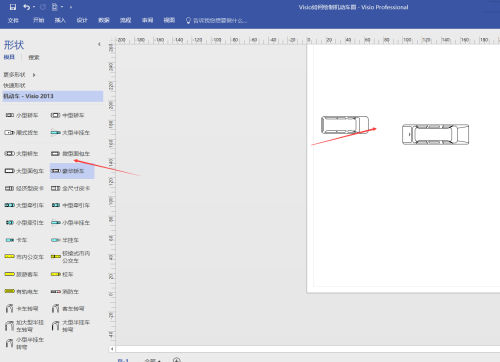Select the 小型半挂车 shape
500x362 pixels.
[x=71, y=223]
